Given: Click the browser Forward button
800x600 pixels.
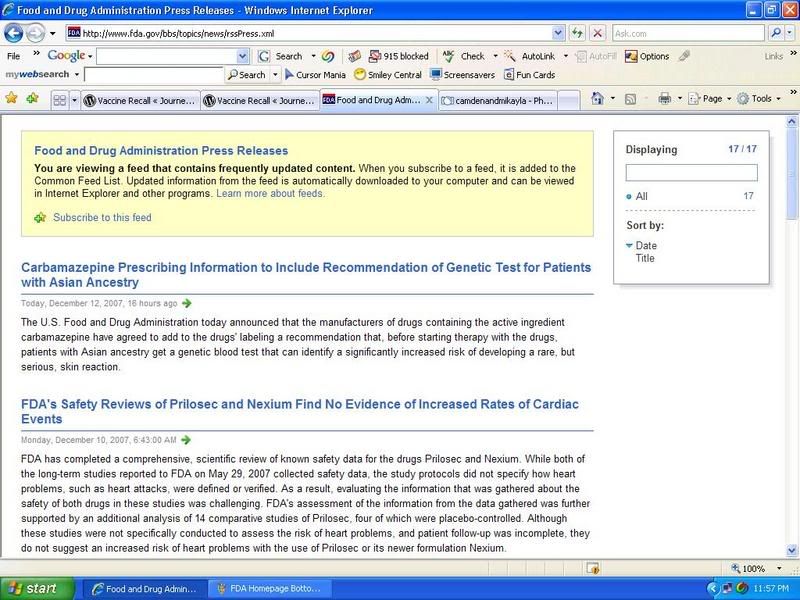Looking at the screenshot, I should (x=35, y=34).
